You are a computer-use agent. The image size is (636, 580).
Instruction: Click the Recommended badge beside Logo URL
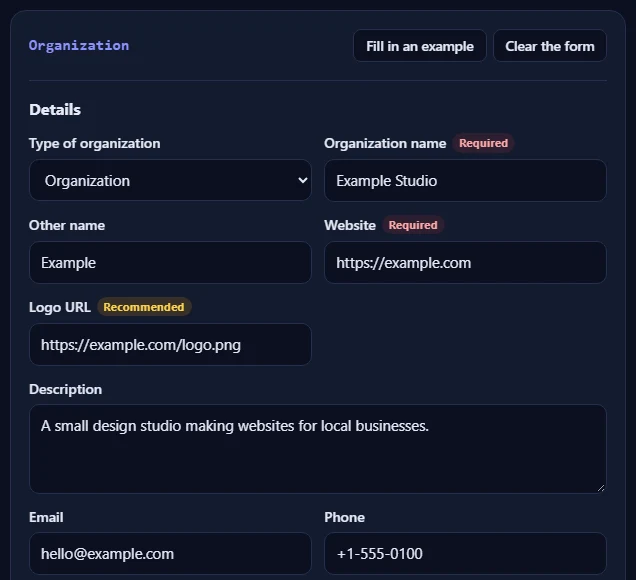point(144,307)
